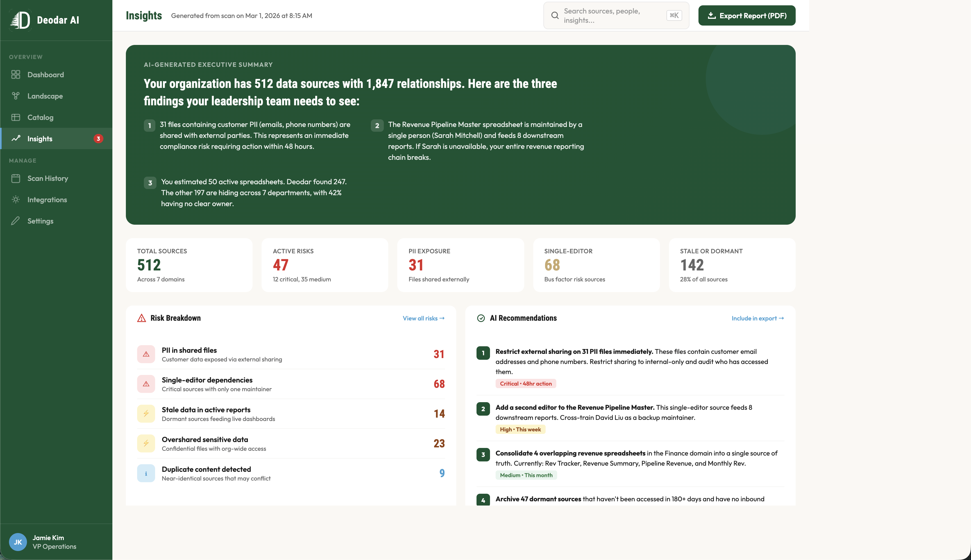Select the Integrations icon in sidebar
Image resolution: width=971 pixels, height=560 pixels.
16,199
